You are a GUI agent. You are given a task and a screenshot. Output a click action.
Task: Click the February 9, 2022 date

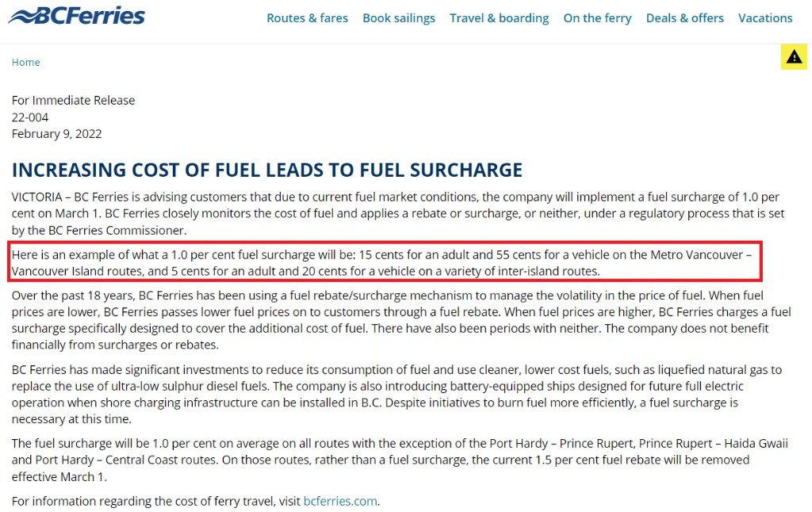56,134
